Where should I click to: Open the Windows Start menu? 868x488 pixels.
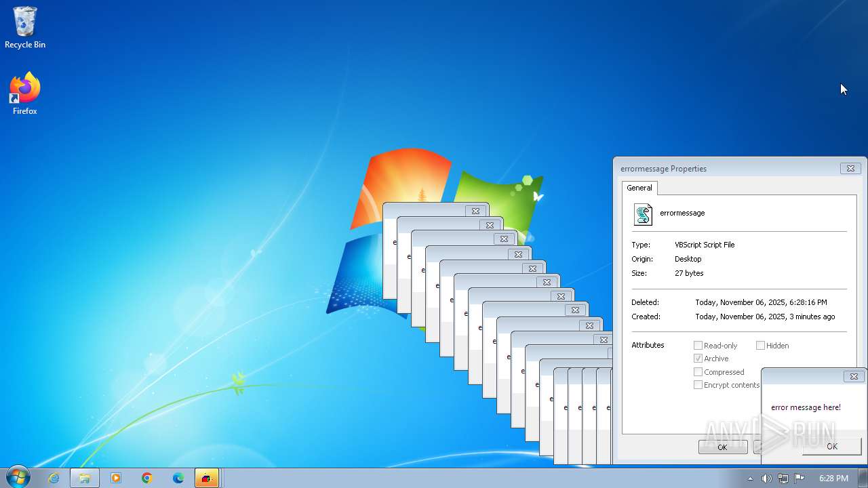tap(17, 478)
